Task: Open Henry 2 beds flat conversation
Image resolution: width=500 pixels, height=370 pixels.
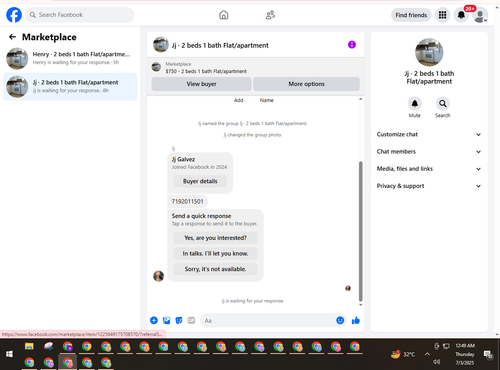Action: coord(70,58)
